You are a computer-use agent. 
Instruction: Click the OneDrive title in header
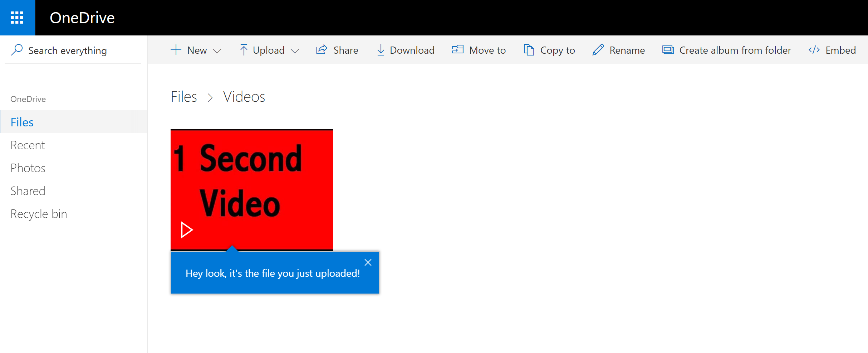tap(82, 18)
